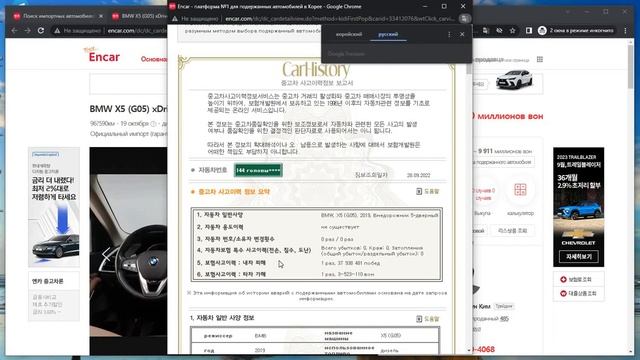Click the background page vertical scrollbar
Image resolution: width=640 pixels, height=360 pixels.
pyautogui.click(x=631, y=66)
